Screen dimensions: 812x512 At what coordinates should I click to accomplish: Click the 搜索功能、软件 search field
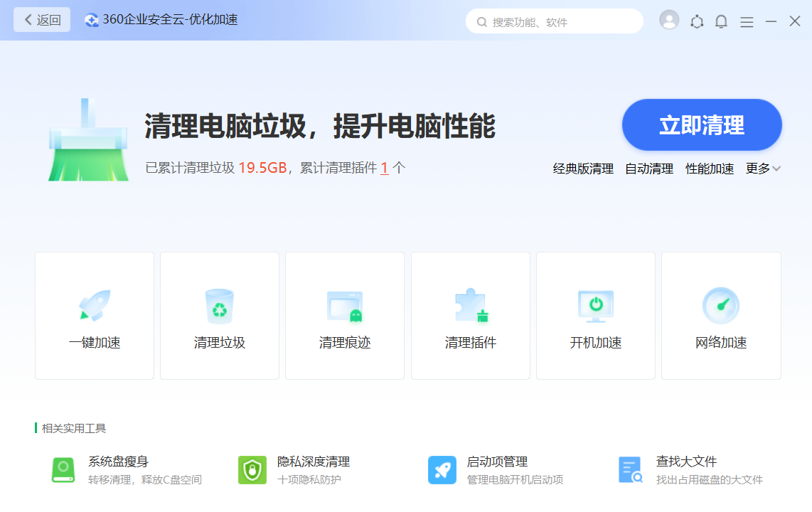click(x=555, y=22)
